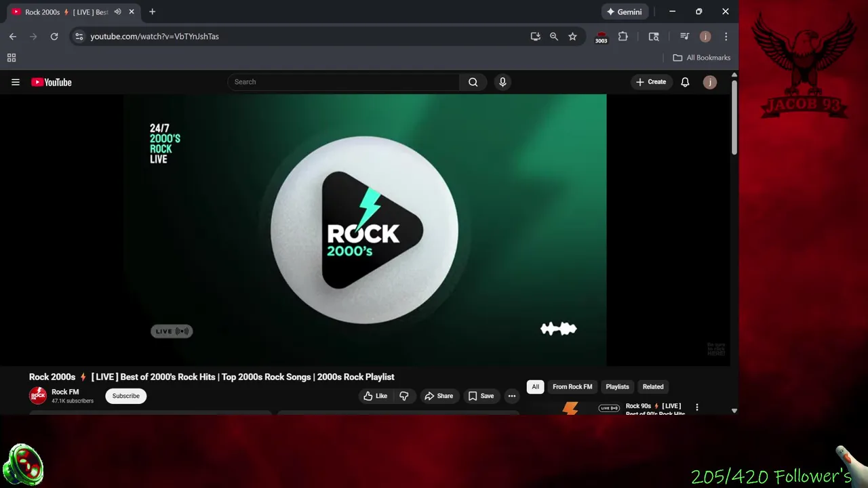Open the Rock FM channel name link
Image resolution: width=868 pixels, height=488 pixels.
click(x=65, y=392)
